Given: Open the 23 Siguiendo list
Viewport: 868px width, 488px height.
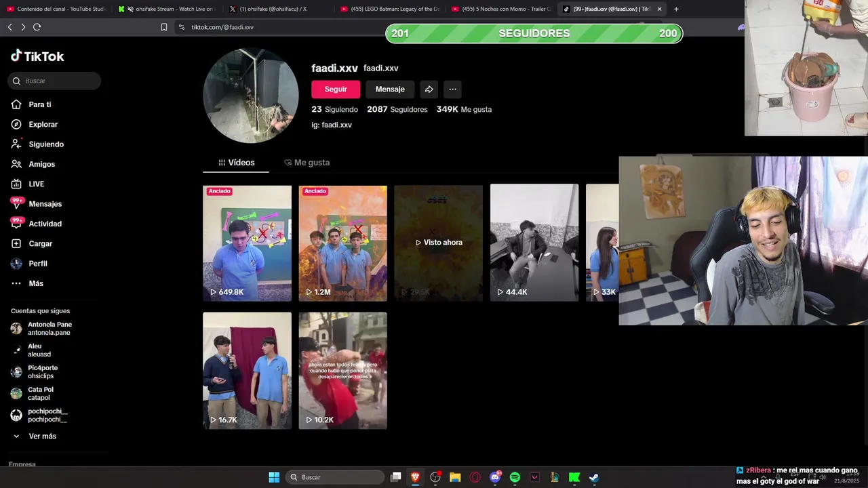Looking at the screenshot, I should tap(335, 109).
